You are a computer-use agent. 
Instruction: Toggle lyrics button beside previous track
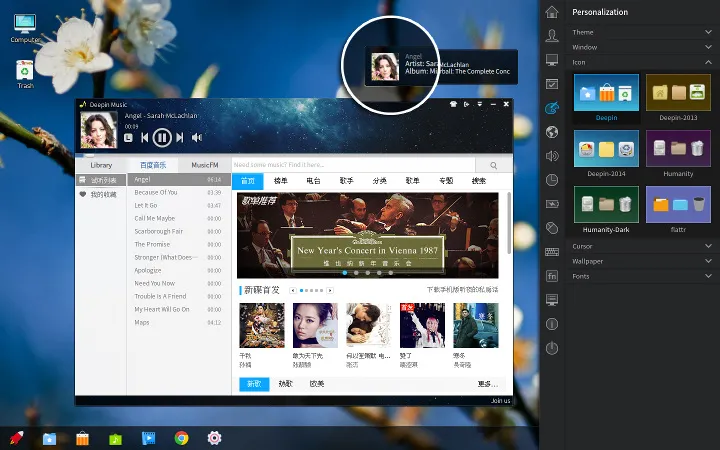129,137
